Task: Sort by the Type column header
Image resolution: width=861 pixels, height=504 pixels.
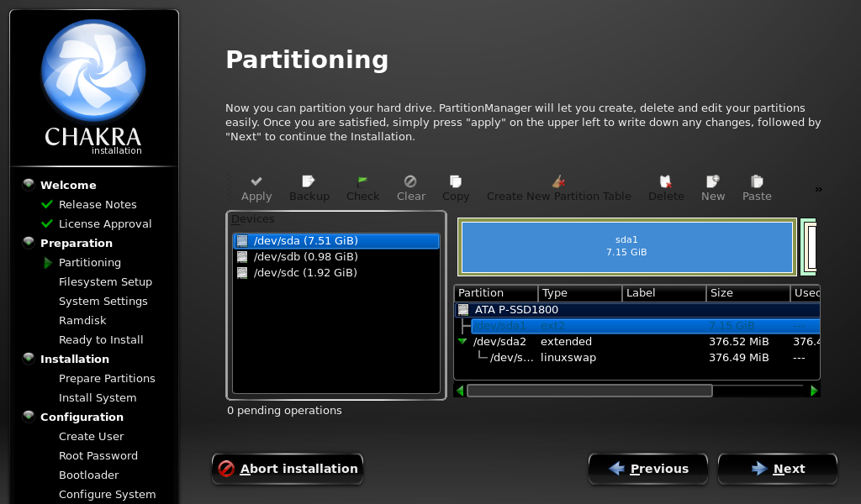Action: click(580, 293)
